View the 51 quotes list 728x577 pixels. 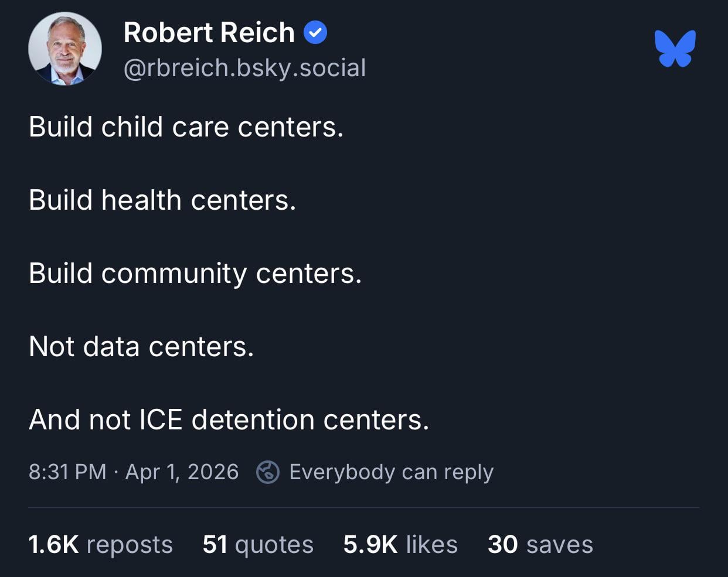coord(258,544)
